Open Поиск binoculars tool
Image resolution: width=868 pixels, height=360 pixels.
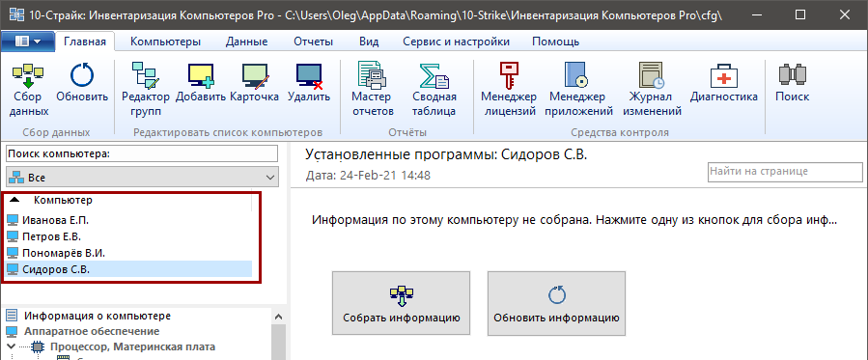pyautogui.click(x=792, y=83)
